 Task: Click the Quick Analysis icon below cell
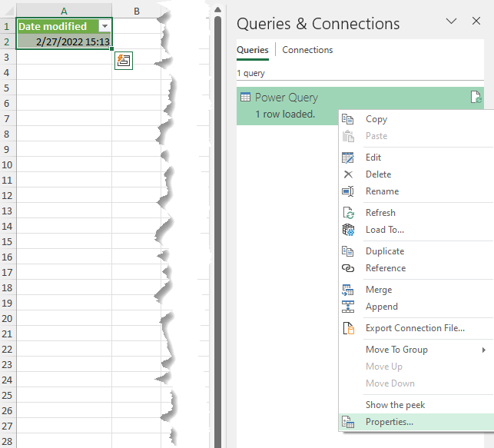click(x=123, y=61)
